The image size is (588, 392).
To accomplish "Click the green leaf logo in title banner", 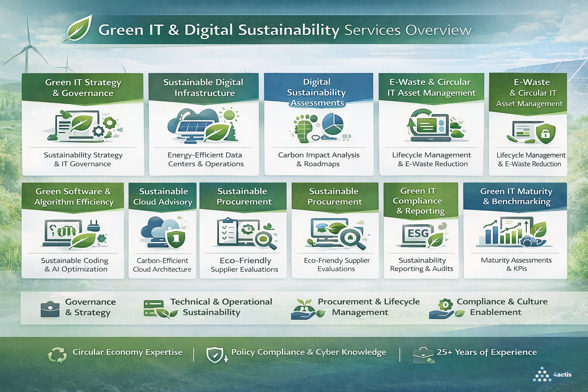I will click(x=78, y=29).
